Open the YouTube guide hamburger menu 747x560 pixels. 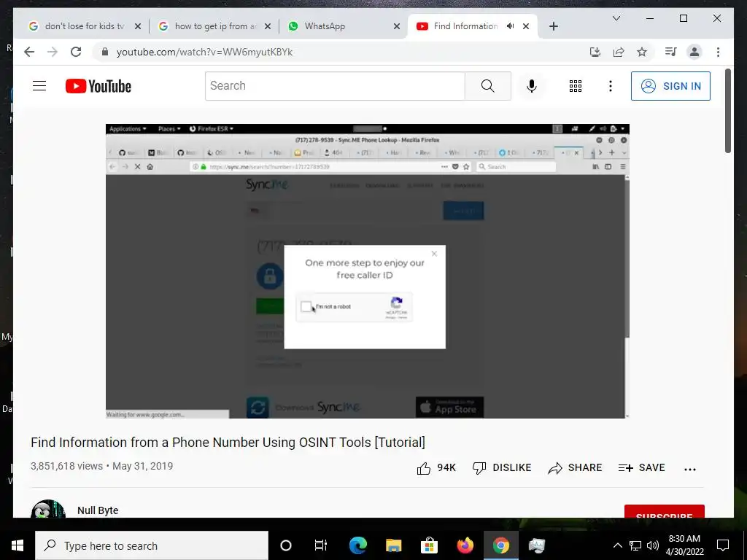click(x=39, y=86)
